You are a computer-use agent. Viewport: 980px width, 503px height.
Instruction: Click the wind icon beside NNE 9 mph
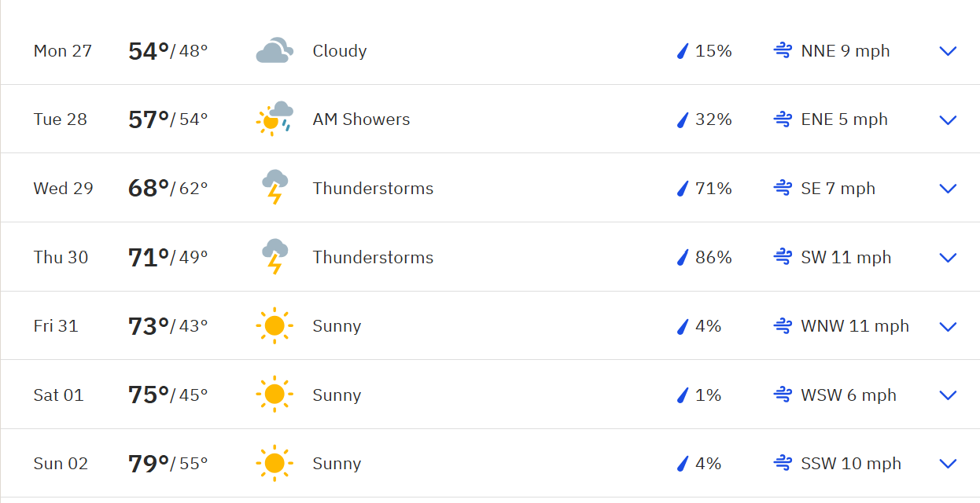click(x=782, y=51)
